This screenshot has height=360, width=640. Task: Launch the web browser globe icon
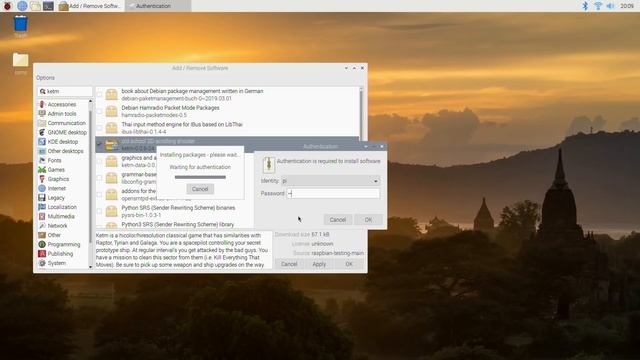pos(22,6)
